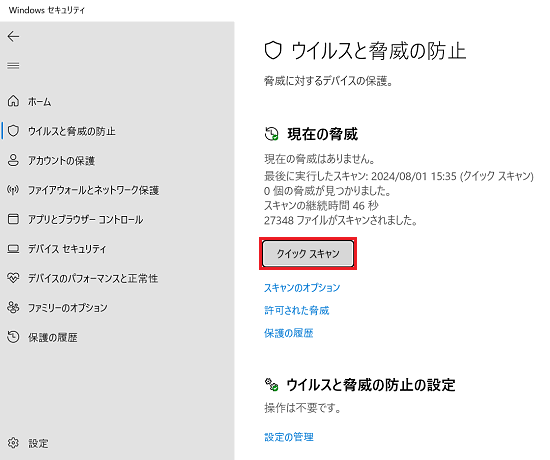
Task: Click the heart icon for device performance
Action: coord(13,278)
